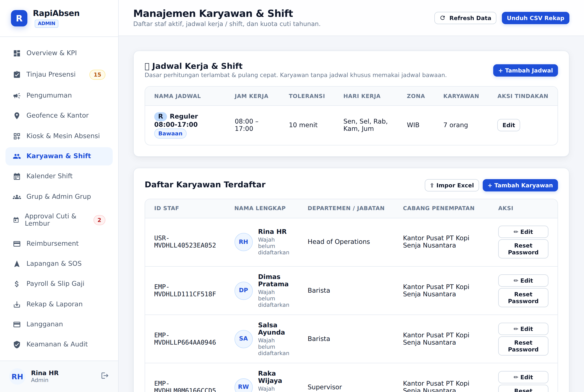This screenshot has height=392, width=584.
Task: Click the Lapangan & SOS navigation icon
Action: pyautogui.click(x=17, y=264)
